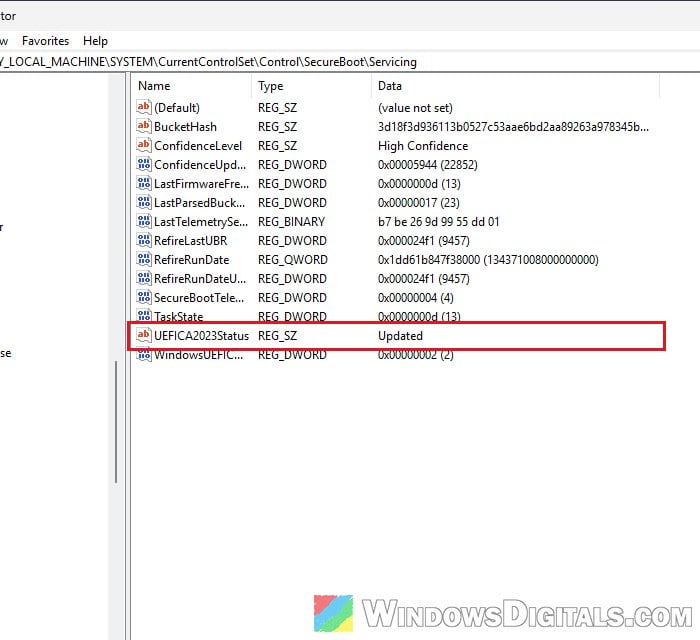700x640 pixels.
Task: Click data value 0x00000004 (4)
Action: click(415, 298)
